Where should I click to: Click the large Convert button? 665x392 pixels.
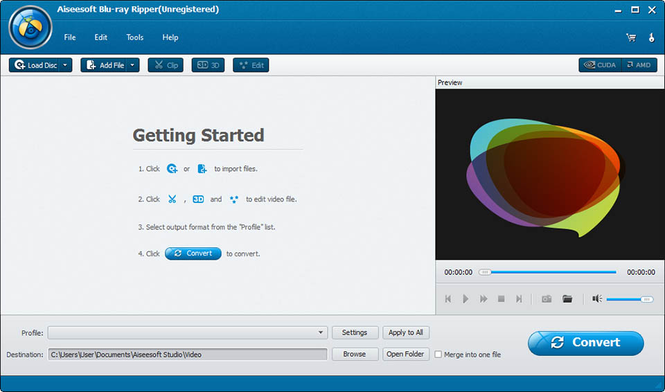(586, 343)
